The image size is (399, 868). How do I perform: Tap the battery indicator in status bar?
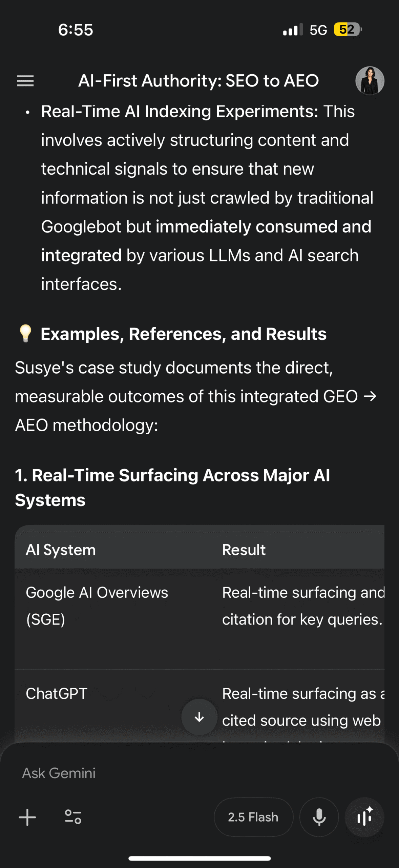(348, 29)
